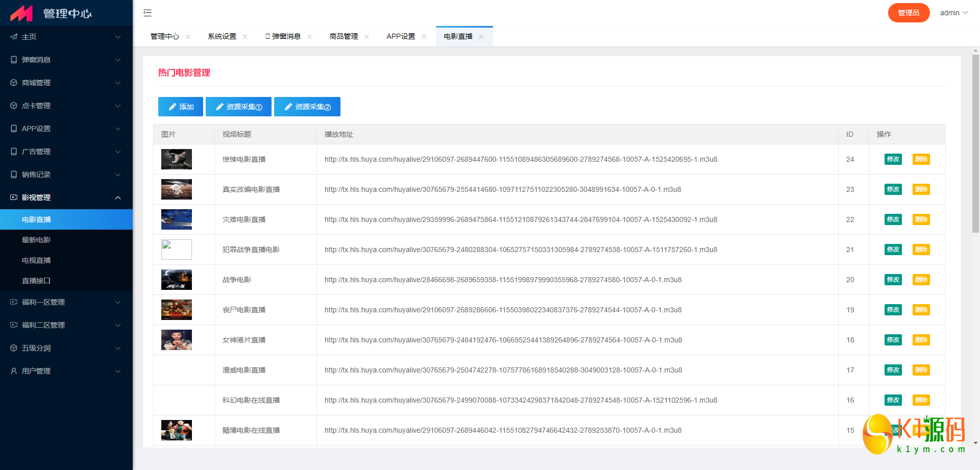
Task: Select 电视直播 from the sidebar submenu
Action: (36, 260)
